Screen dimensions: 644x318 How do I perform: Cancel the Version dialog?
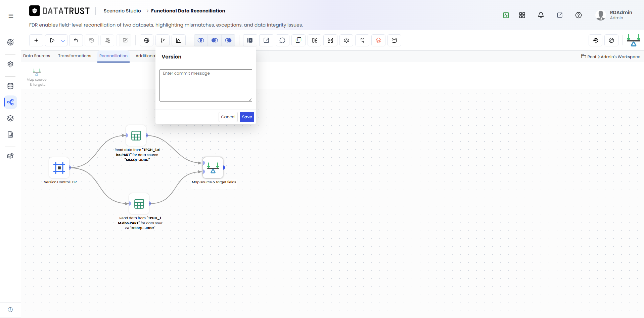click(x=228, y=117)
